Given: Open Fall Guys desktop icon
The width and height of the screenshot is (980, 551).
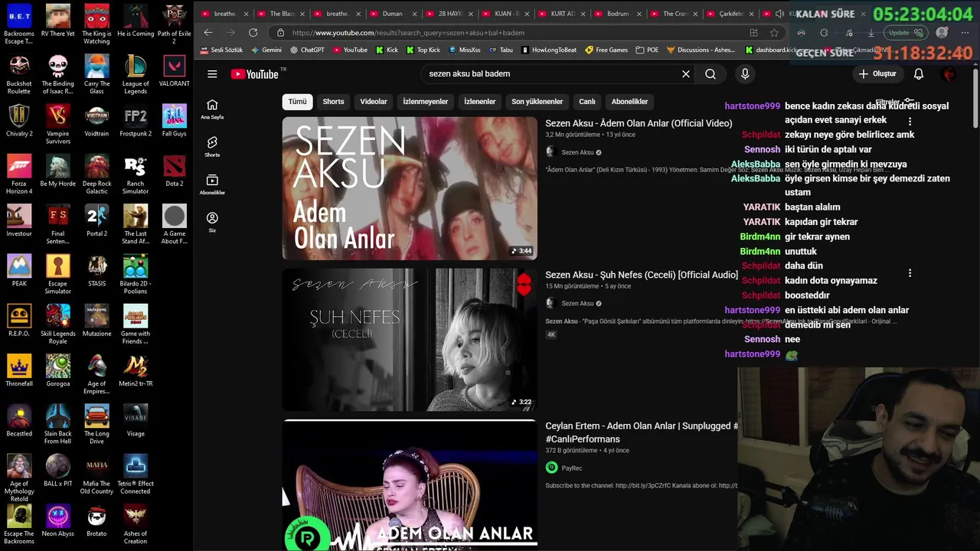Looking at the screenshot, I should pyautogui.click(x=175, y=121).
